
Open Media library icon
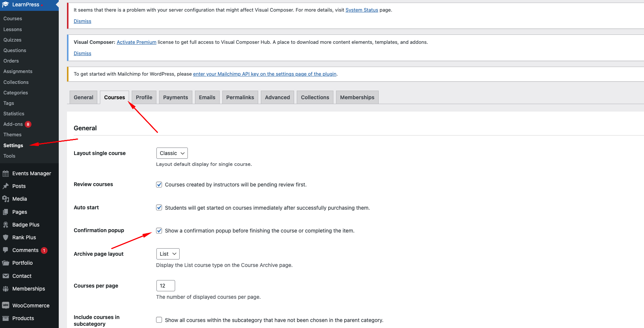click(6, 199)
